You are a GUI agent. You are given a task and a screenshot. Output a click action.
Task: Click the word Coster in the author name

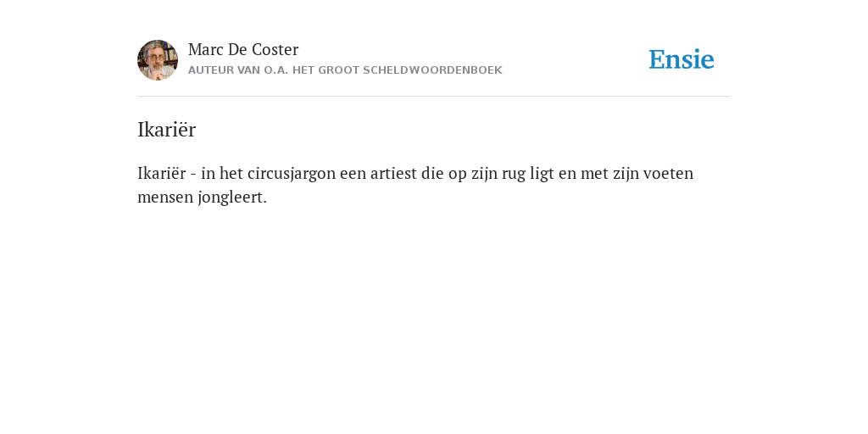tap(275, 49)
